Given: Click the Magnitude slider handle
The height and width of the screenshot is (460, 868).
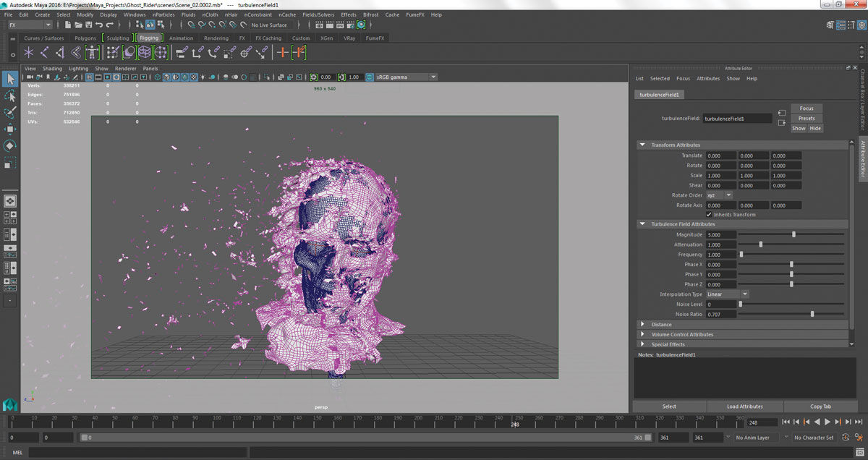Looking at the screenshot, I should click(793, 234).
